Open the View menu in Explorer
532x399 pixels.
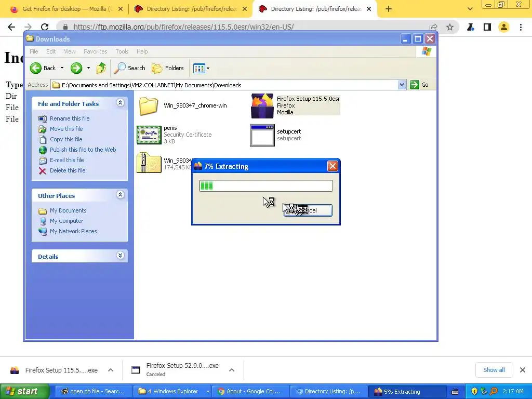click(x=70, y=51)
